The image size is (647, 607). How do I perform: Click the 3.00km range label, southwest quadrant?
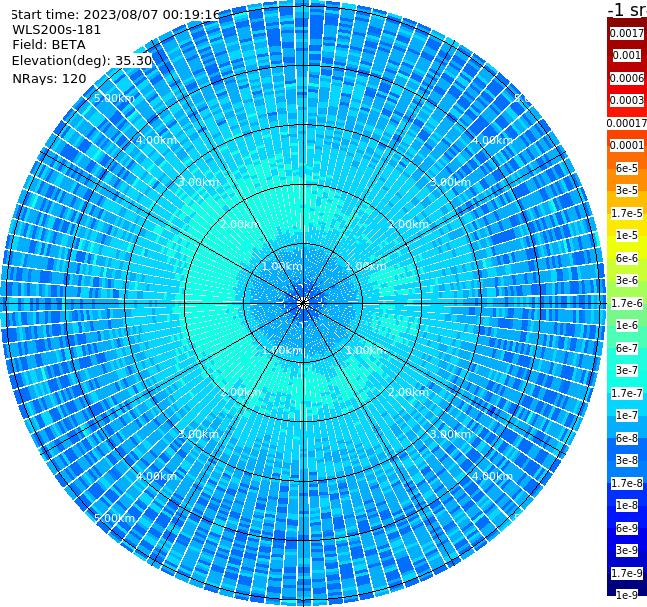[198, 434]
